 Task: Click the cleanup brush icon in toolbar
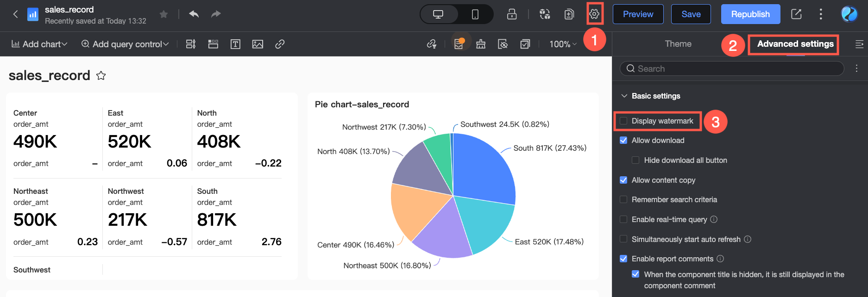click(x=481, y=44)
